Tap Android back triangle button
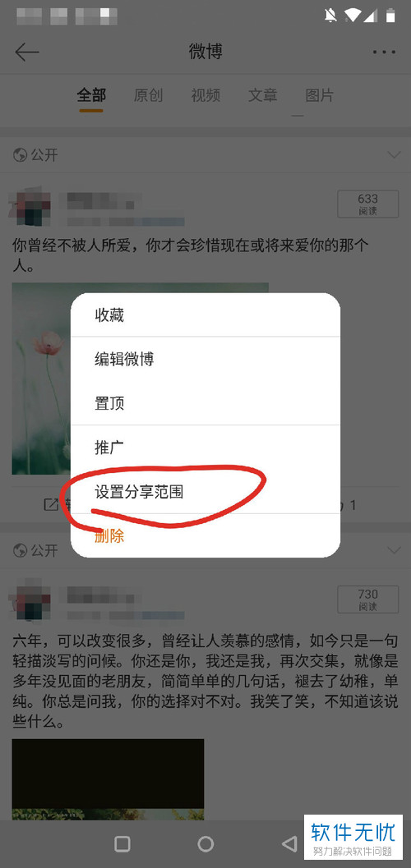This screenshot has width=411, height=868. (x=289, y=843)
